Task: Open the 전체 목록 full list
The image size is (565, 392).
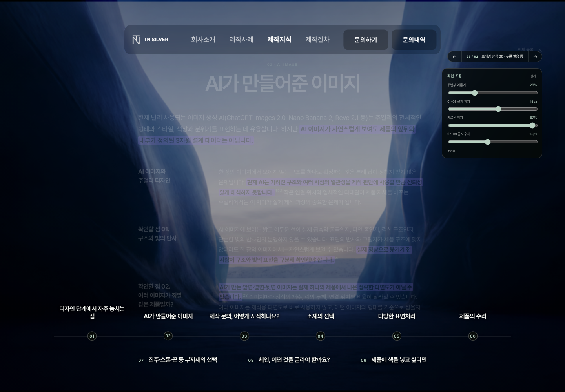Action: point(525,49)
